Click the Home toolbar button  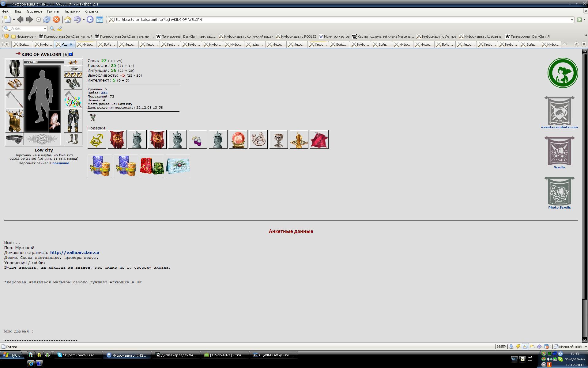click(x=68, y=20)
